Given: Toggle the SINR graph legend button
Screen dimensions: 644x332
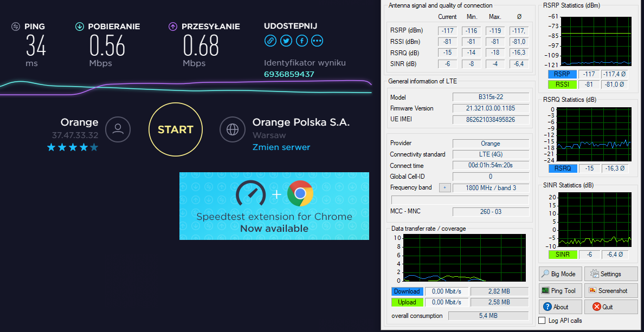Looking at the screenshot, I should [x=562, y=255].
